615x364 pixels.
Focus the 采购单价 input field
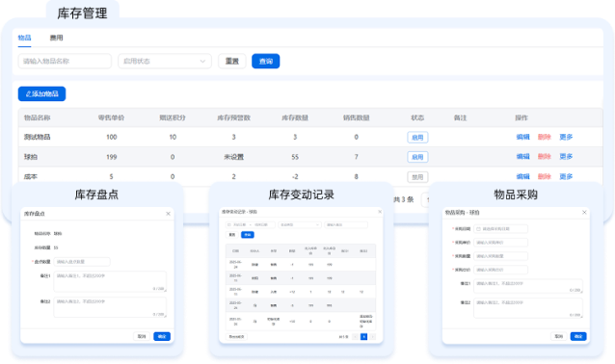click(x=501, y=243)
